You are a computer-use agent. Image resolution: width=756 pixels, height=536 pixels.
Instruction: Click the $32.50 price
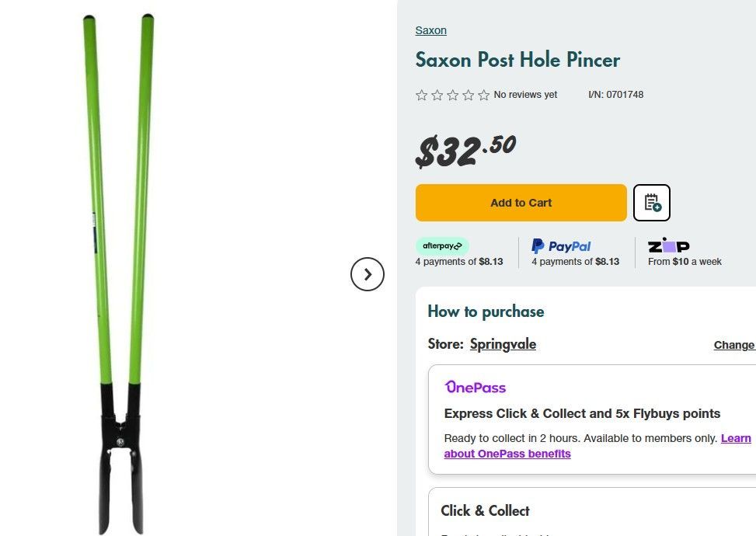pos(465,150)
